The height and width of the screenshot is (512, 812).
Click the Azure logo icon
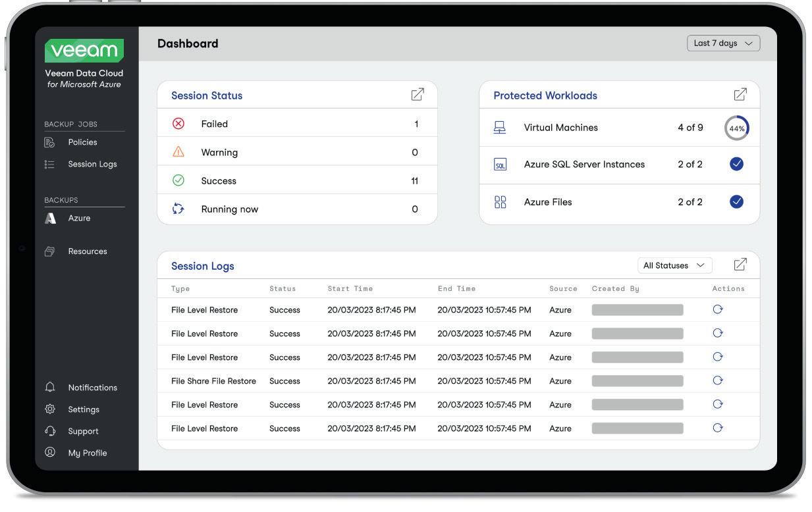click(50, 218)
